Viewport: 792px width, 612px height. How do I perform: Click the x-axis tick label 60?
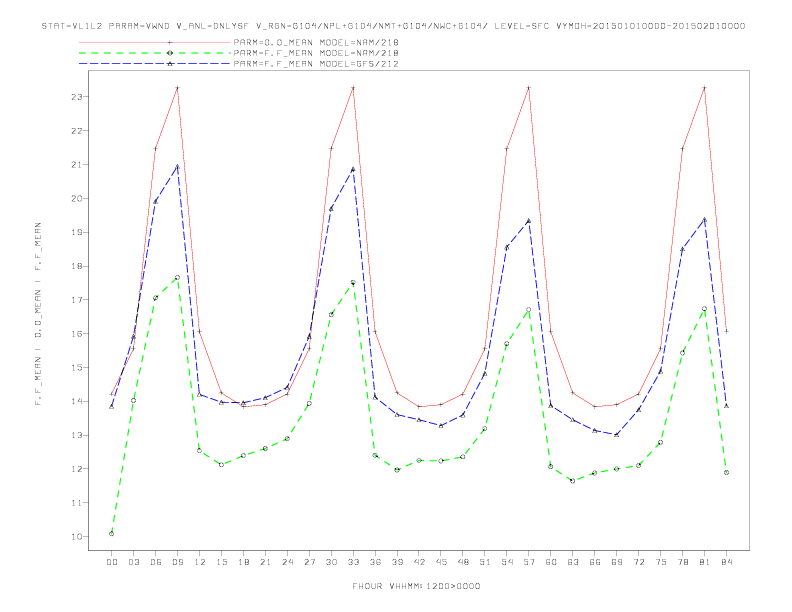[551, 562]
